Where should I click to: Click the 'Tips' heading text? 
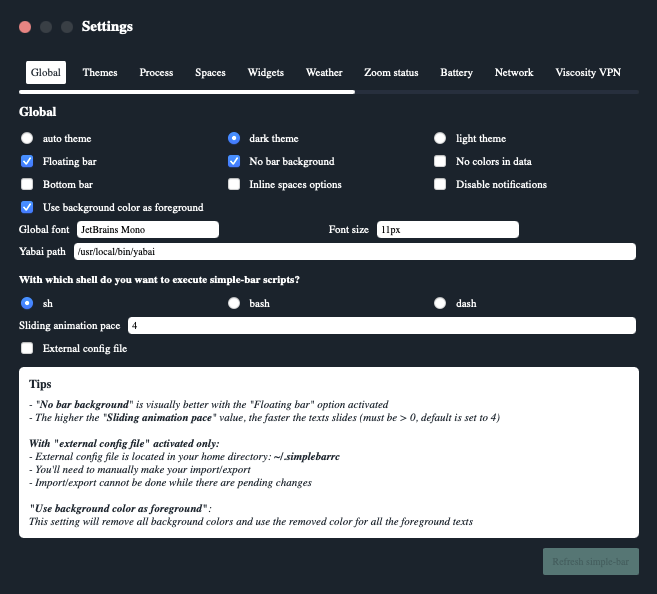40,384
